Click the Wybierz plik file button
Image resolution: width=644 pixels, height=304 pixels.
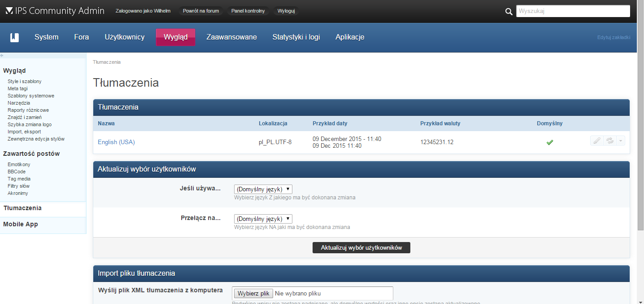click(253, 293)
